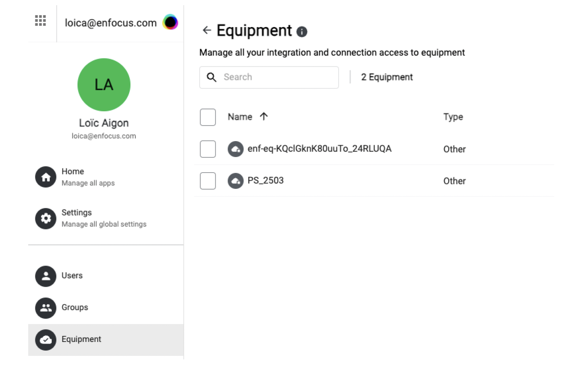Click the Settings gear icon in sidebar
The height and width of the screenshot is (369, 588).
coord(46,218)
